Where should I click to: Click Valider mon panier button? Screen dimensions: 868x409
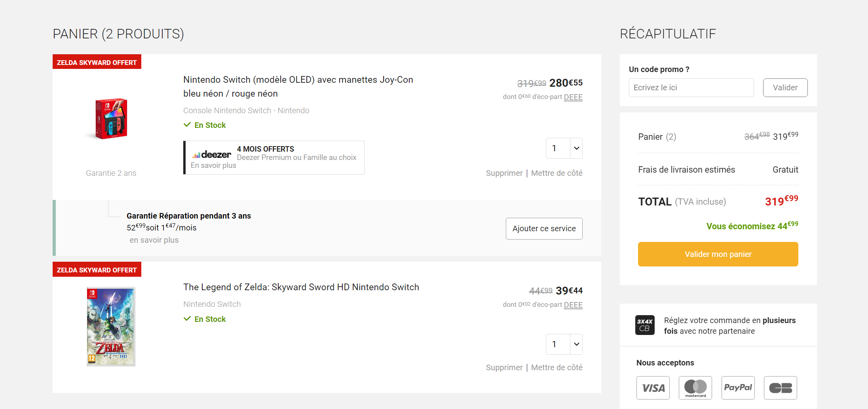pyautogui.click(x=718, y=254)
